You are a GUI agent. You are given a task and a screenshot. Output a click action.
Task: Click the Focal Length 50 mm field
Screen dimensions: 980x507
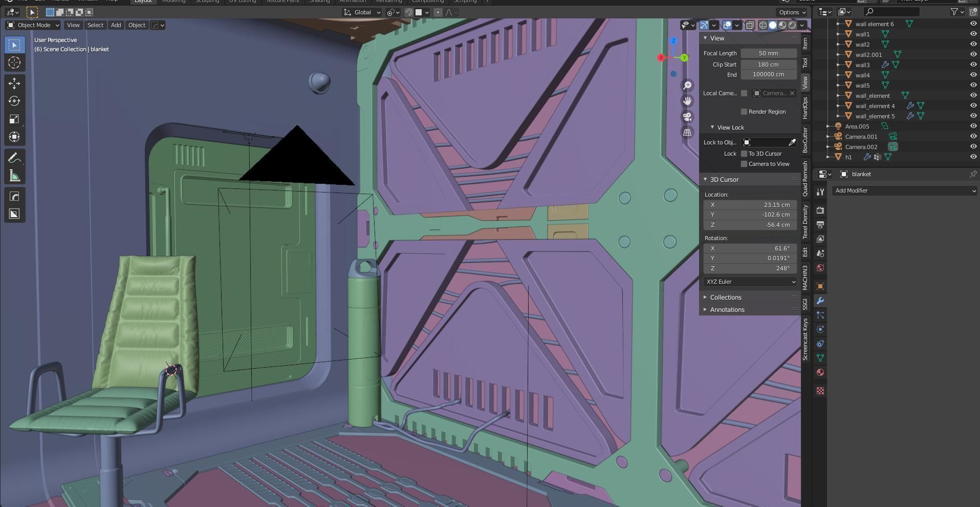click(768, 53)
